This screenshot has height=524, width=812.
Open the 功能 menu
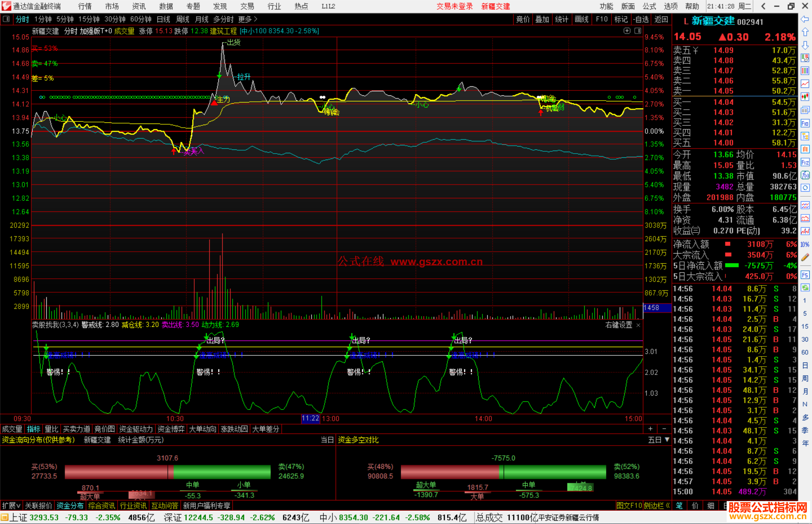tap(606, 6)
